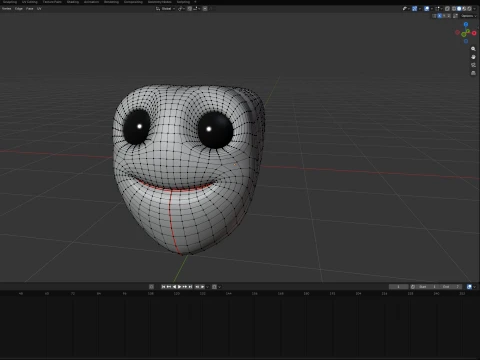The image size is (480, 360).
Task: Click the red X axis gizmo ball
Action: [x=474, y=33]
